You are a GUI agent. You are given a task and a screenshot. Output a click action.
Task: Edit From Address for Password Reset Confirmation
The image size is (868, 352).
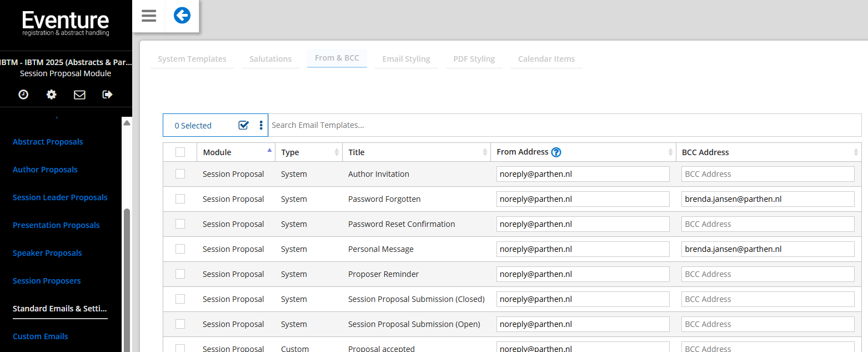pos(583,224)
